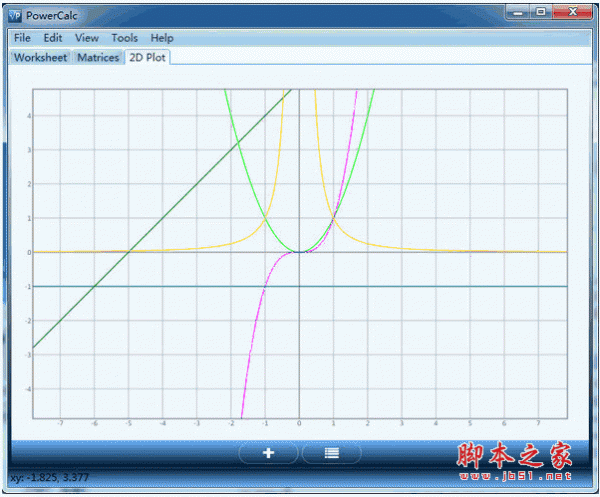Maximize the PowerCalc window
Screen dimensions: 600x497
[x=541, y=12]
